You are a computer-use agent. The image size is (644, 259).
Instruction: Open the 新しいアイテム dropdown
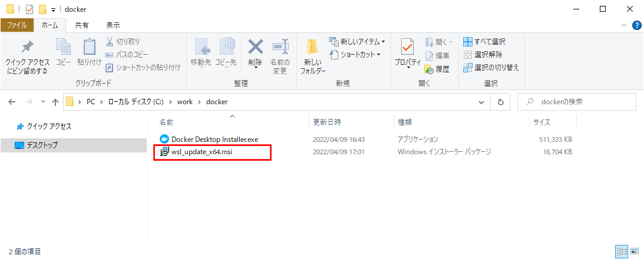click(357, 42)
